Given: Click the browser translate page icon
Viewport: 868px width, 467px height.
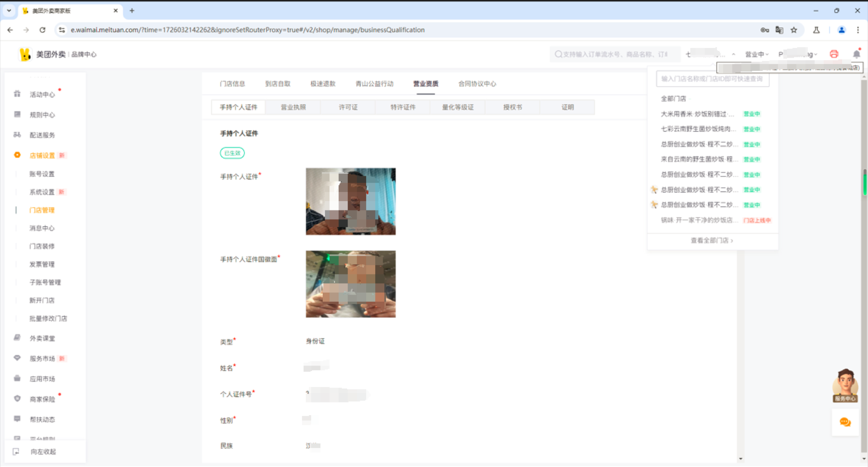Looking at the screenshot, I should point(779,30).
